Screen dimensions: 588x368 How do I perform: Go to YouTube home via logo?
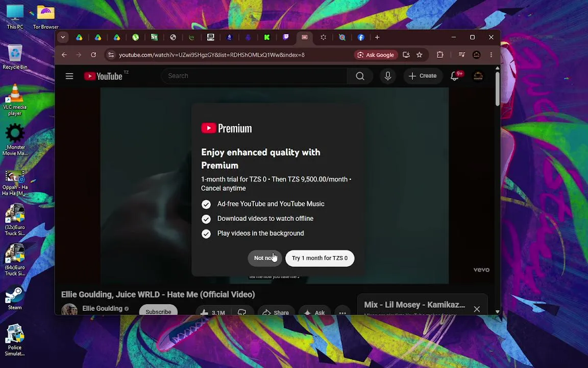point(103,76)
